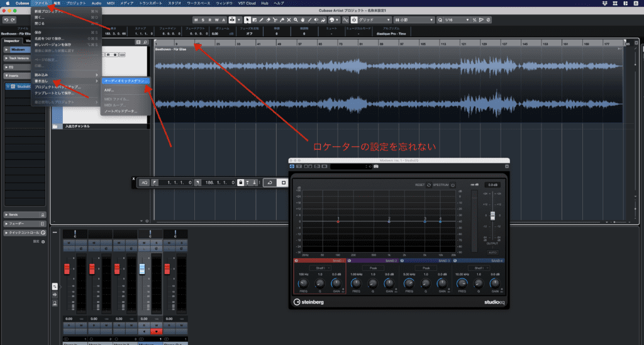Image resolution: width=644 pixels, height=345 pixels.
Task: Open the quantize preset dropdown showing 1/16
Action: coord(457,19)
